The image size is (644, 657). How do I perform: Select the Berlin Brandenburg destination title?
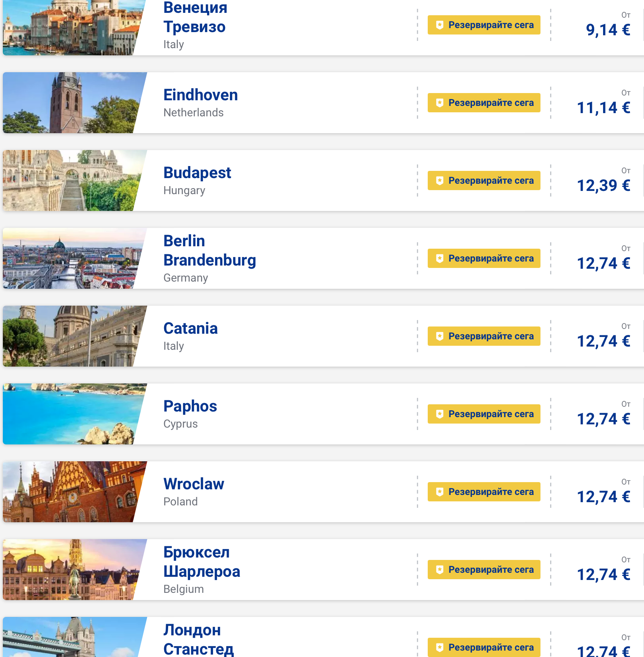(209, 251)
